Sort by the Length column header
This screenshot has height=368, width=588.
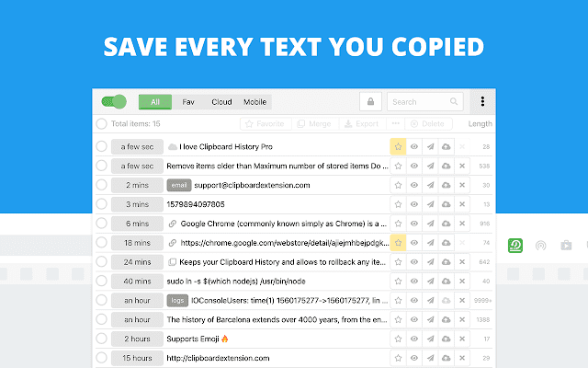480,124
